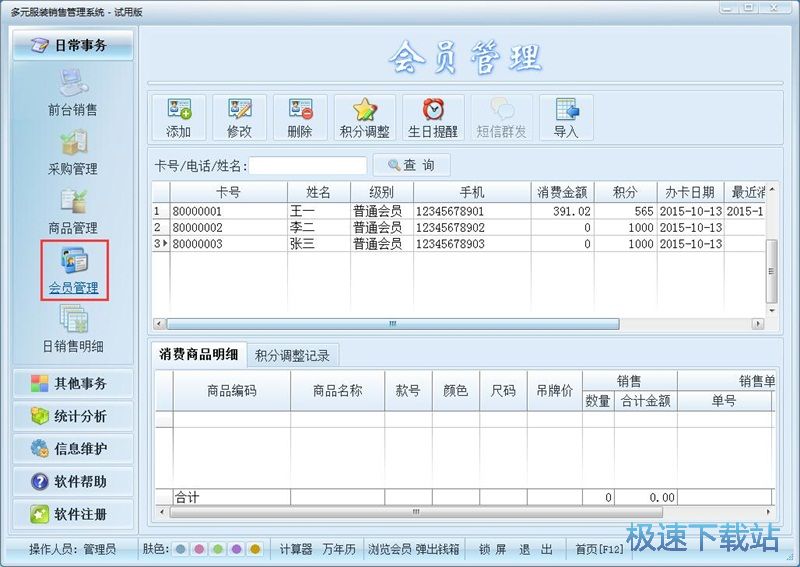Select the green skin color dot
This screenshot has height=567, width=800.
218,549
